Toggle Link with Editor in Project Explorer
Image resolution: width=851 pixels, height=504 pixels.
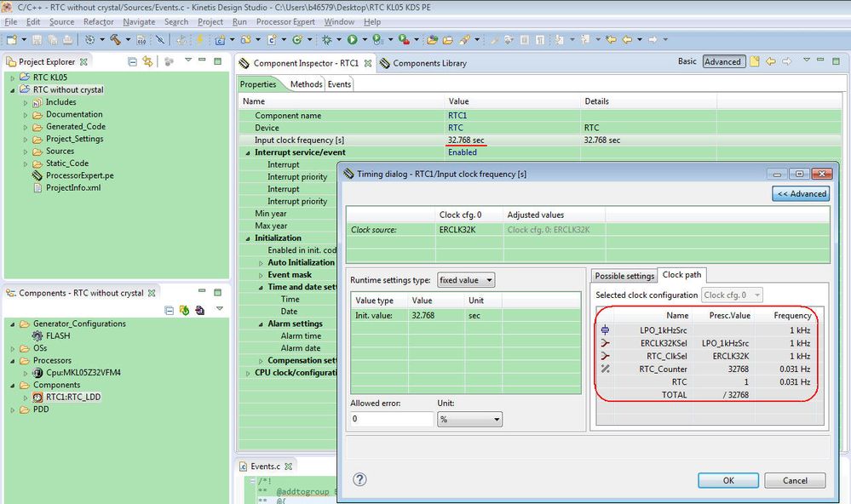tap(147, 61)
